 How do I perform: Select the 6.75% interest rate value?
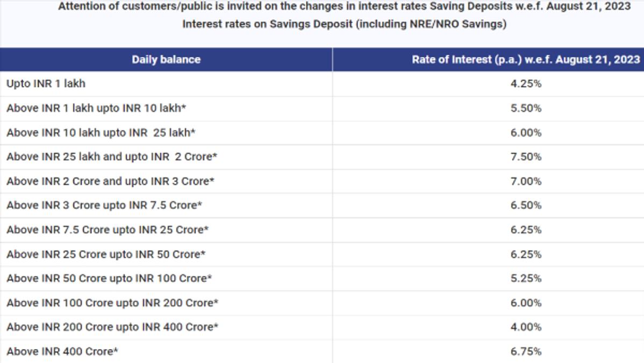click(526, 352)
